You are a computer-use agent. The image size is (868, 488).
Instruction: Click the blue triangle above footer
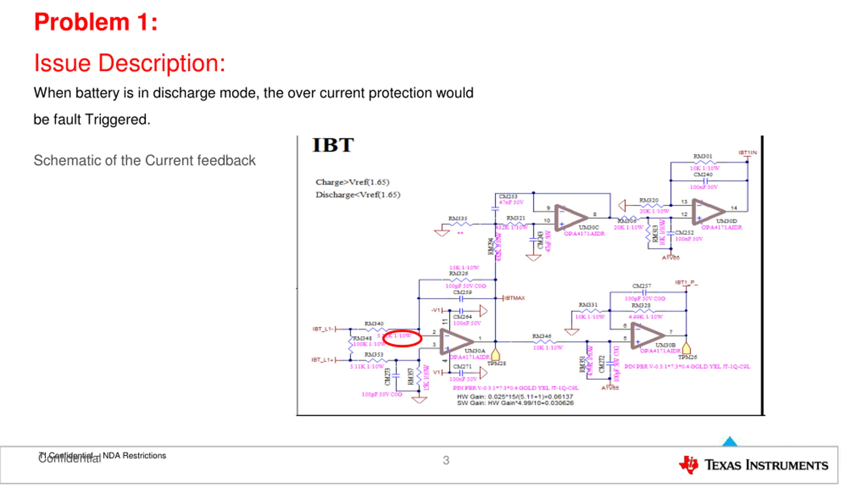pos(730,441)
